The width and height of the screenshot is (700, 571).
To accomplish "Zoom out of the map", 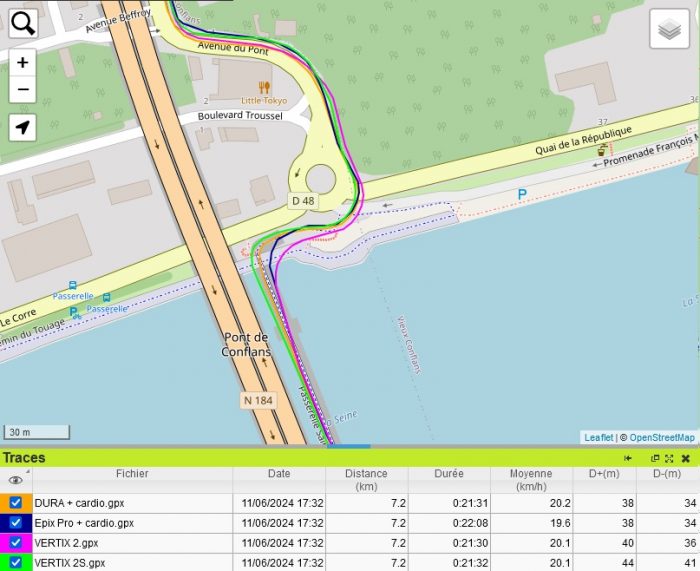I will (23, 90).
